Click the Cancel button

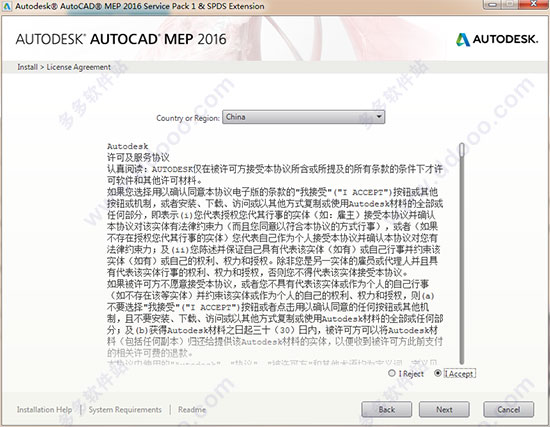pyautogui.click(x=509, y=410)
